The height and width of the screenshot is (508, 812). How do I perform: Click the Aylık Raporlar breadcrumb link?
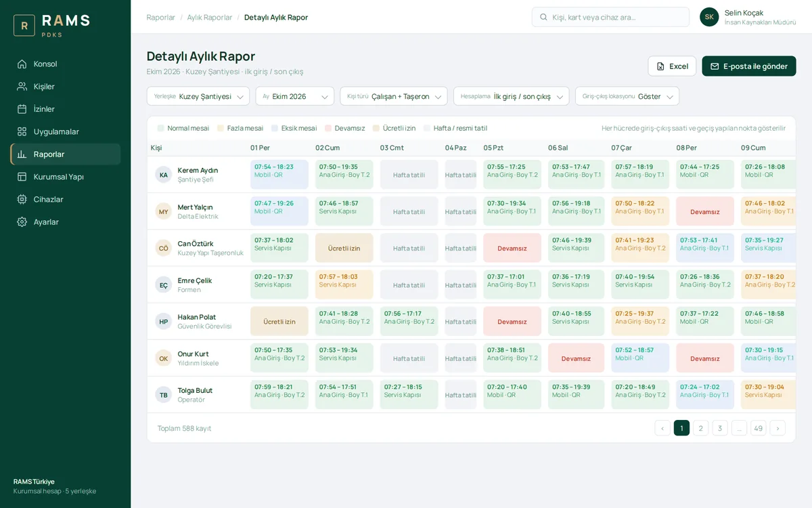(x=210, y=18)
